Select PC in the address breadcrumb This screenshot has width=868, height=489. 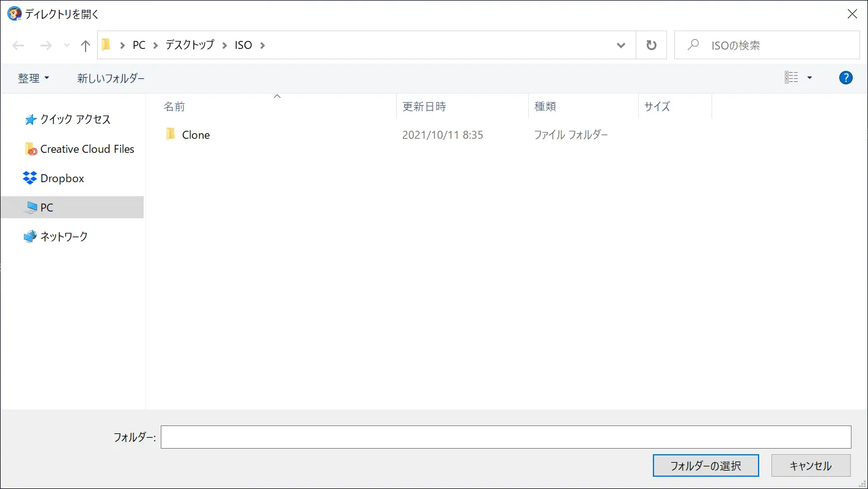[x=139, y=45]
